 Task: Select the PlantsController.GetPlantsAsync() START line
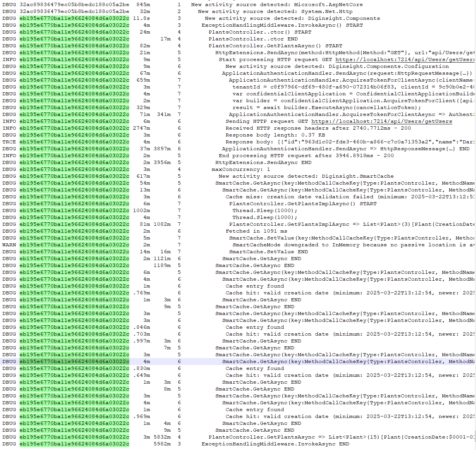tap(275, 46)
